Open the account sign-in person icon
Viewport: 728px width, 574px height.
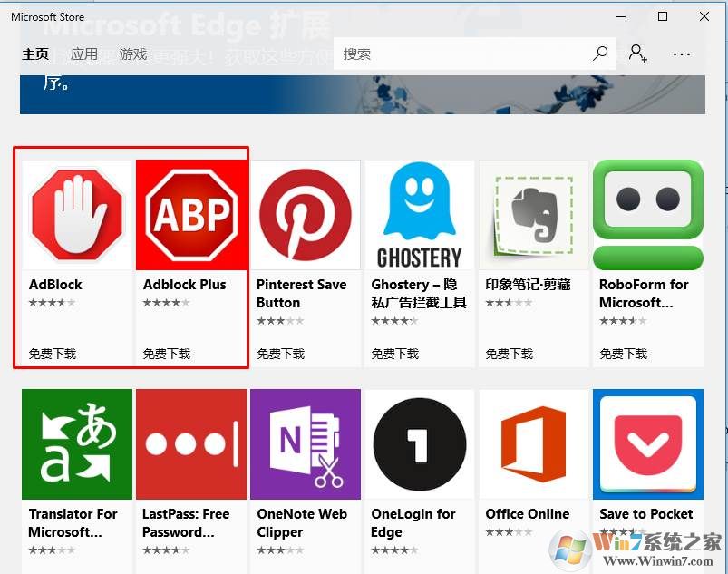point(638,54)
